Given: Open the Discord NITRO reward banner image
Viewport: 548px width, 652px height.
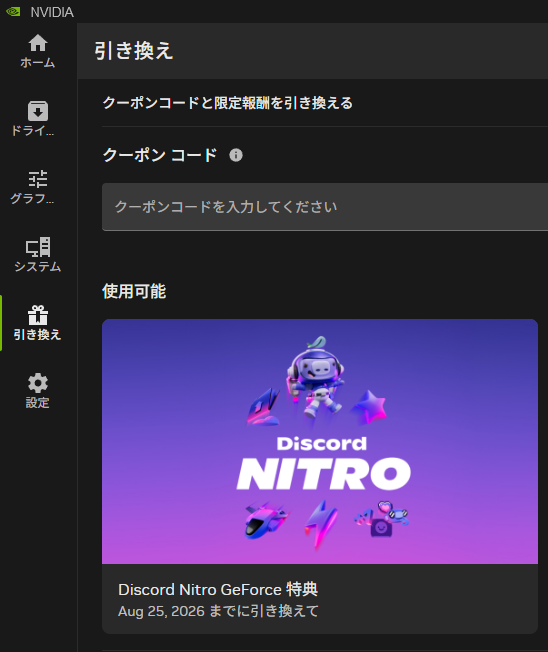Looking at the screenshot, I should (x=320, y=441).
